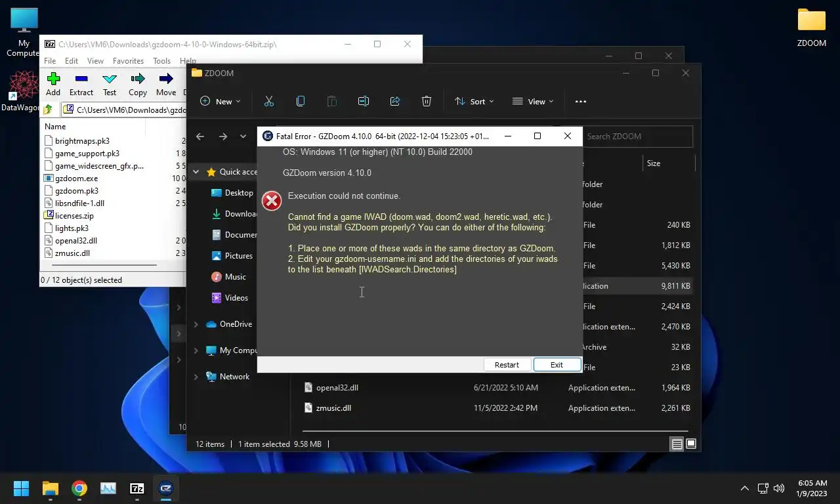The width and height of the screenshot is (840, 504).
Task: Switch Explorer to details view layout icon
Action: click(x=677, y=444)
